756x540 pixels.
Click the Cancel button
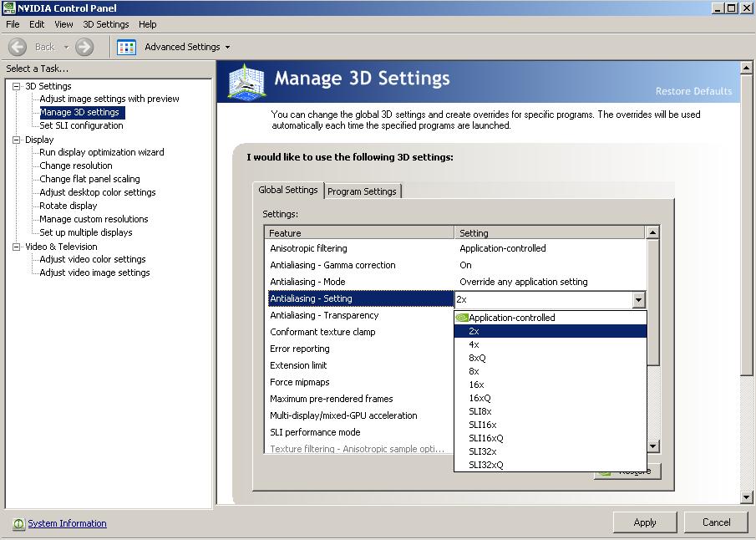pos(717,522)
